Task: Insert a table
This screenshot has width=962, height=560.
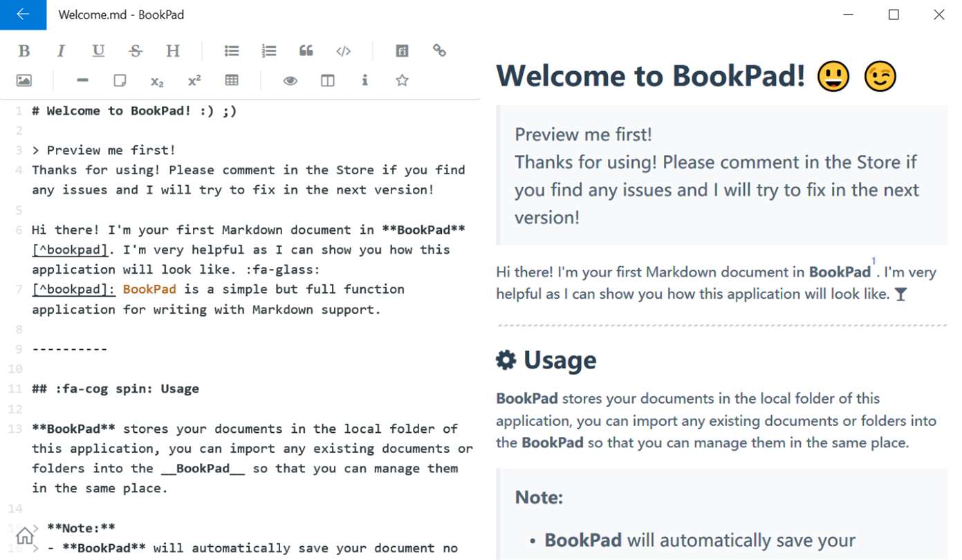Action: 232,80
